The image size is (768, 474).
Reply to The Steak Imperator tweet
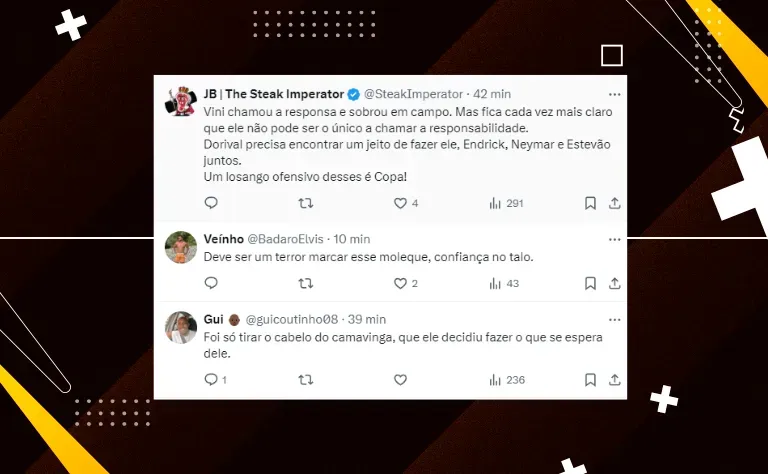tap(211, 203)
